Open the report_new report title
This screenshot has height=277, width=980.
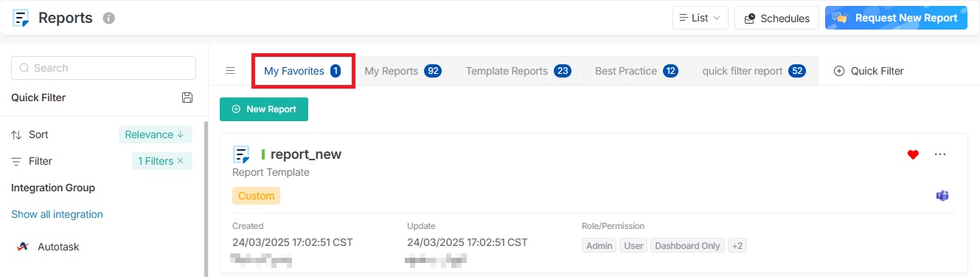[306, 154]
